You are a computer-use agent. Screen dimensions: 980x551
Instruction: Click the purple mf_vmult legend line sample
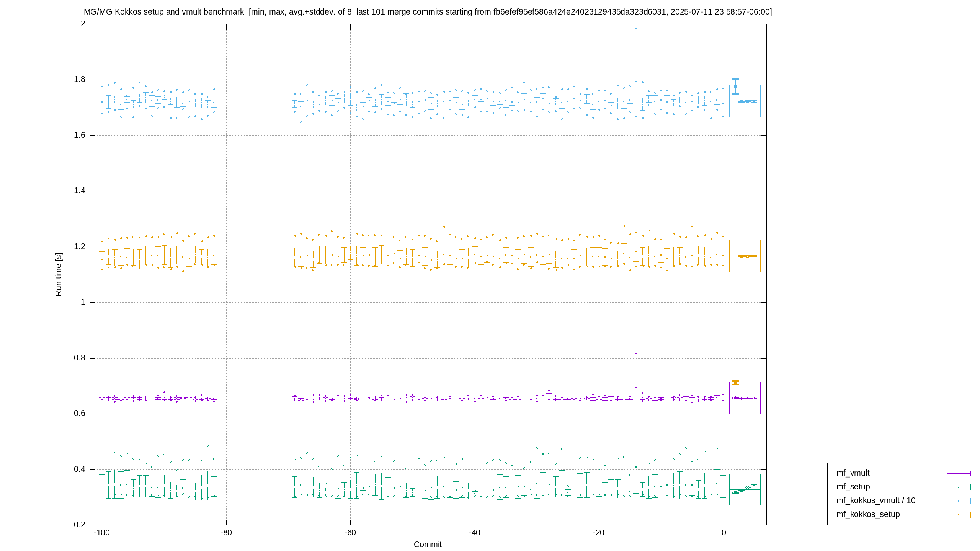[959, 473]
